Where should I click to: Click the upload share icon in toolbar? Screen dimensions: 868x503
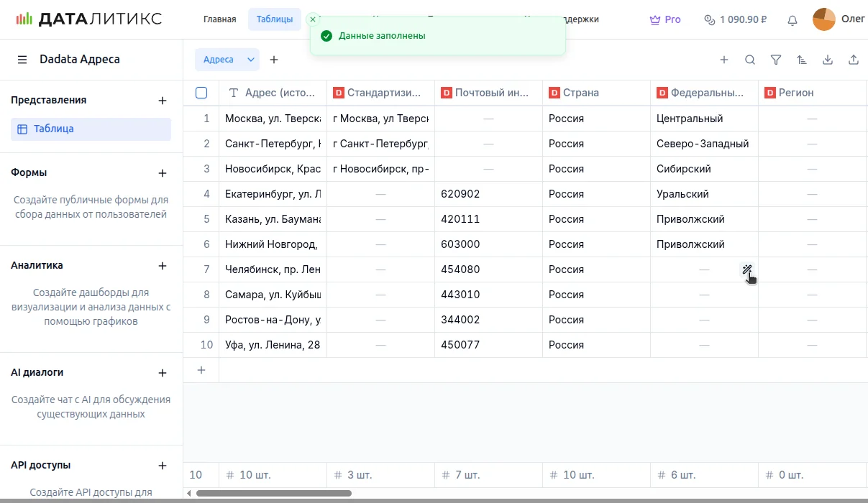pyautogui.click(x=854, y=60)
